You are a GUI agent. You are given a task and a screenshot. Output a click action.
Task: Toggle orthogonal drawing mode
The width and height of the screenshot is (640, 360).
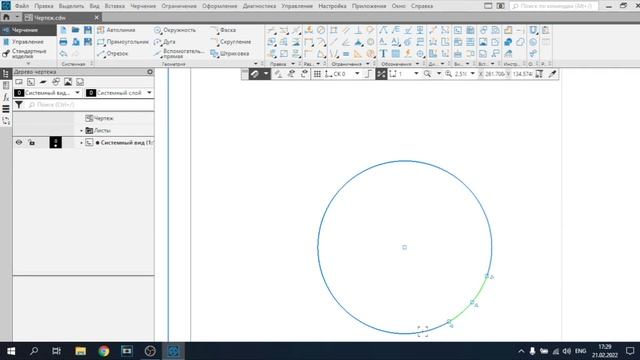click(x=369, y=74)
